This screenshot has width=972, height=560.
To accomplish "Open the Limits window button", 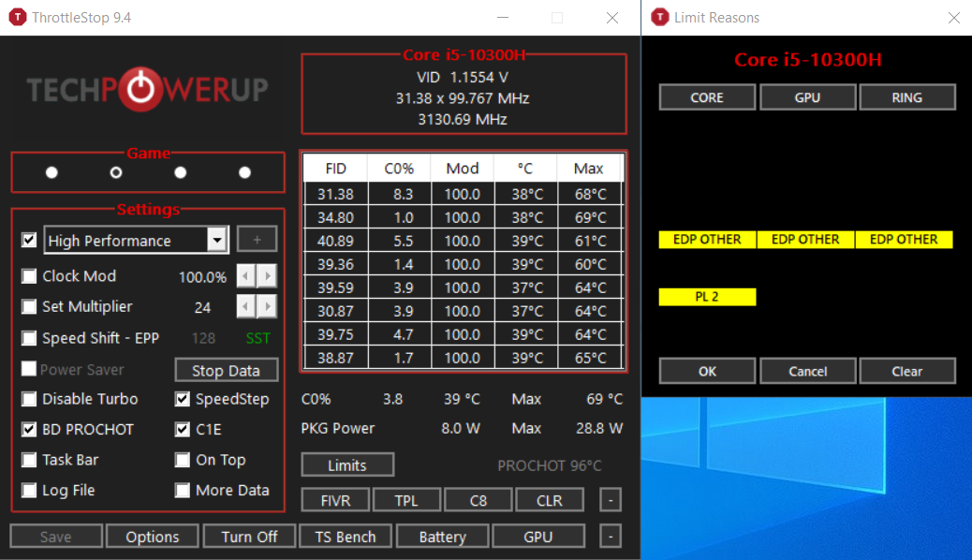I will click(x=347, y=465).
